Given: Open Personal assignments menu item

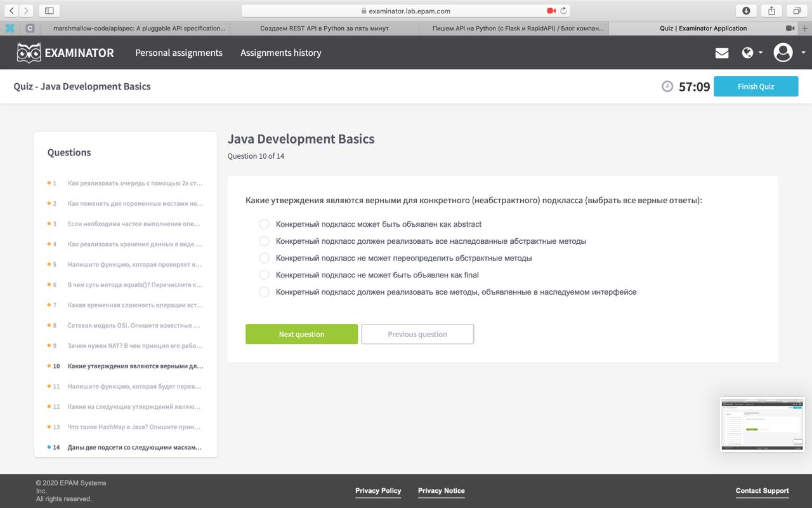Looking at the screenshot, I should [x=179, y=53].
